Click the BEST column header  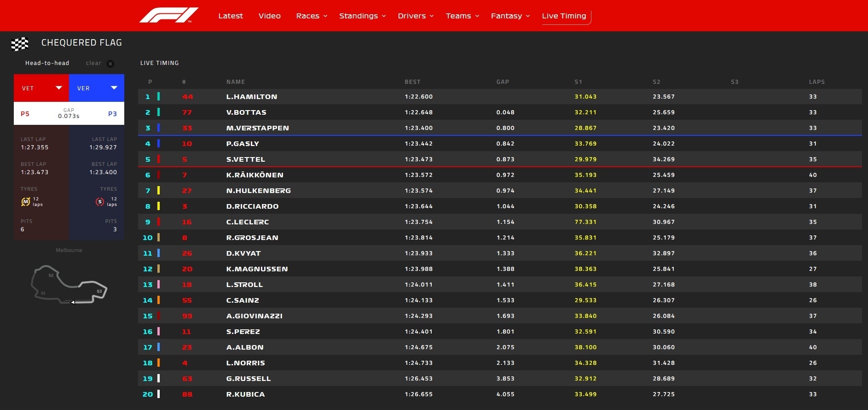412,82
